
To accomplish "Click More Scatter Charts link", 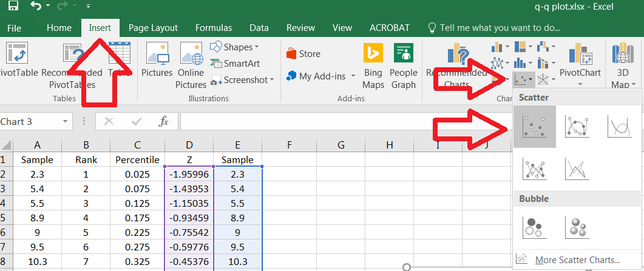I will [577, 260].
